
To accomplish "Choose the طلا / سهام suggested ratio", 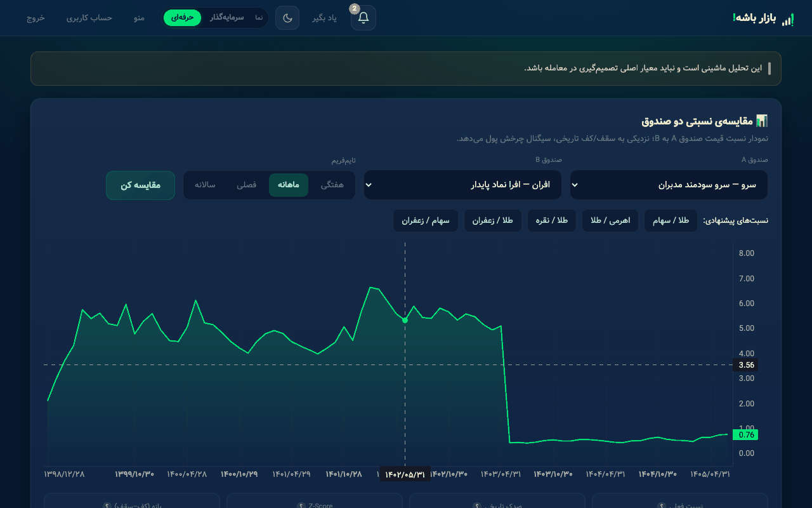I will pyautogui.click(x=671, y=220).
